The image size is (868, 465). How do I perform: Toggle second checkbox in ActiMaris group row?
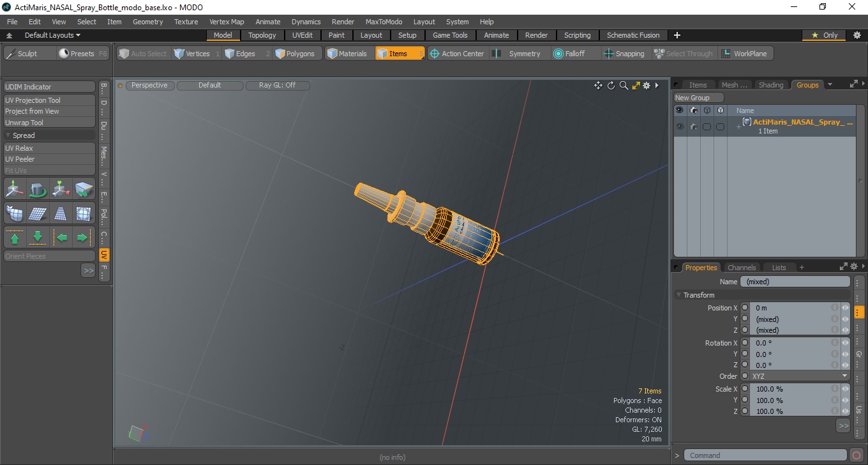click(x=720, y=126)
